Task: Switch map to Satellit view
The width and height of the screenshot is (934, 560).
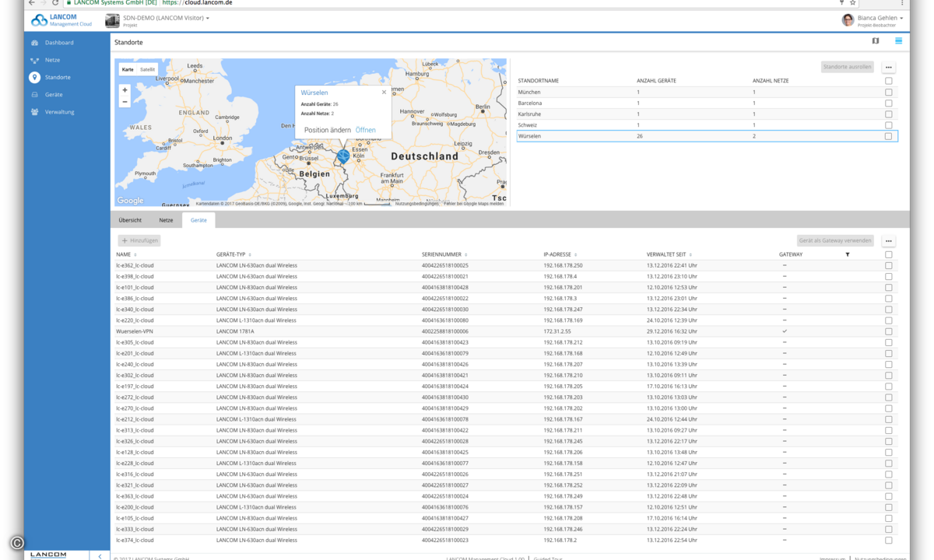Action: 147,69
